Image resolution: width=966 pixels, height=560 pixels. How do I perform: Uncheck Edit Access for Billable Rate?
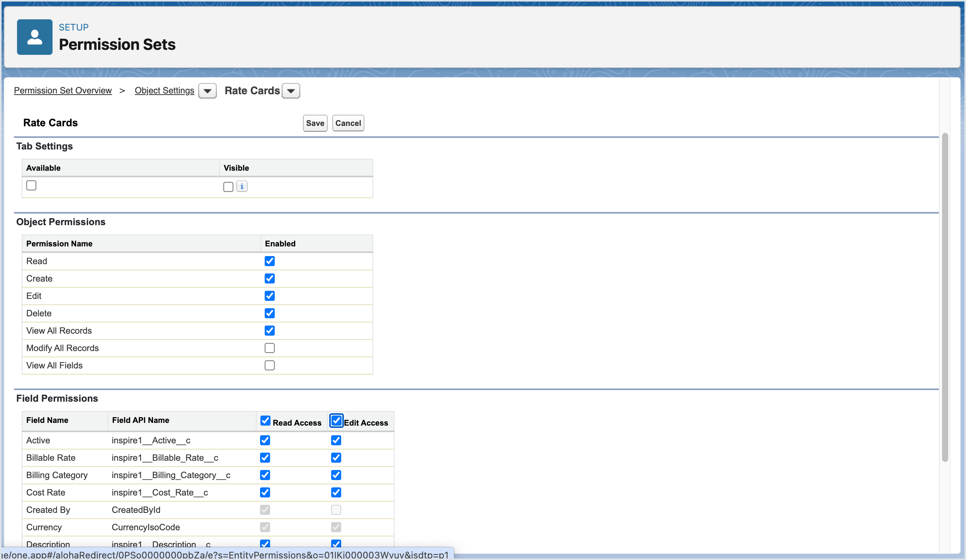point(336,458)
